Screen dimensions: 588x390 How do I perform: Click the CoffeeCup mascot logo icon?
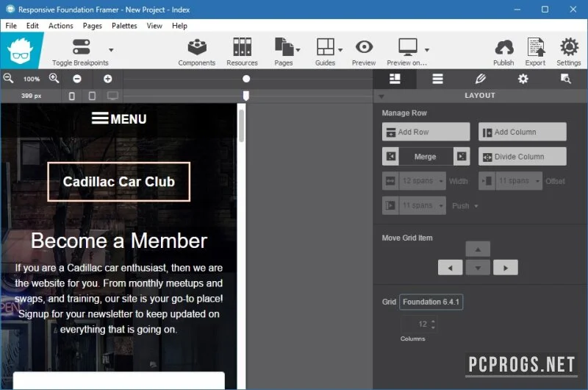coord(21,51)
